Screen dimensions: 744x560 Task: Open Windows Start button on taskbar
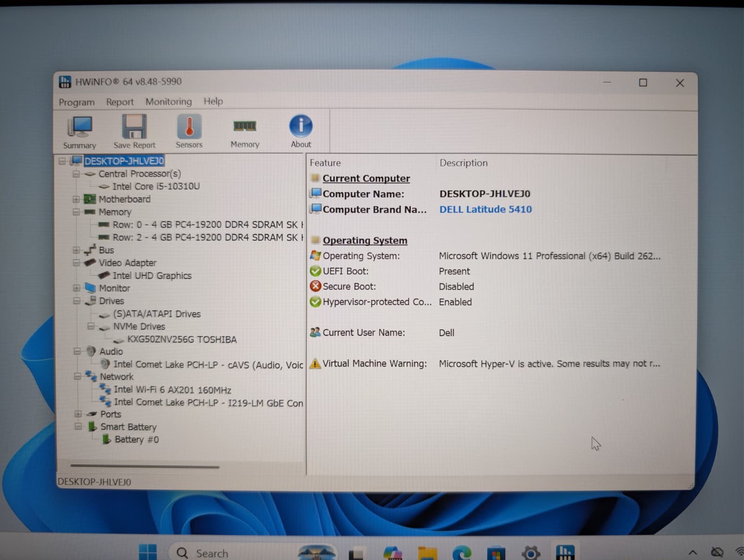148,552
